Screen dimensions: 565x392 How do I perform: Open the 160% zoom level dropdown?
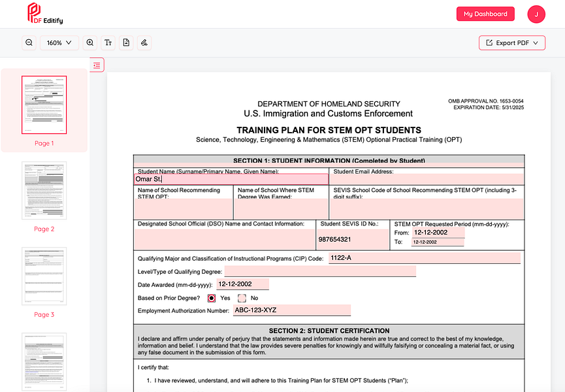[x=59, y=42]
